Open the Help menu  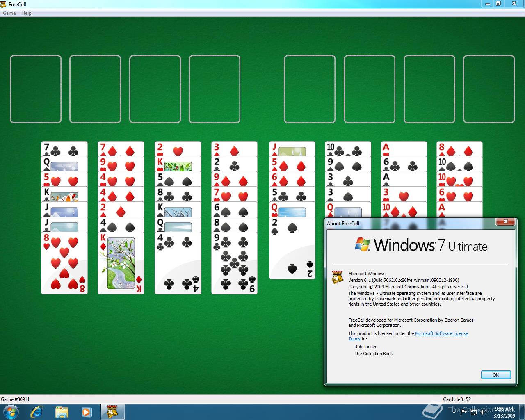click(26, 13)
